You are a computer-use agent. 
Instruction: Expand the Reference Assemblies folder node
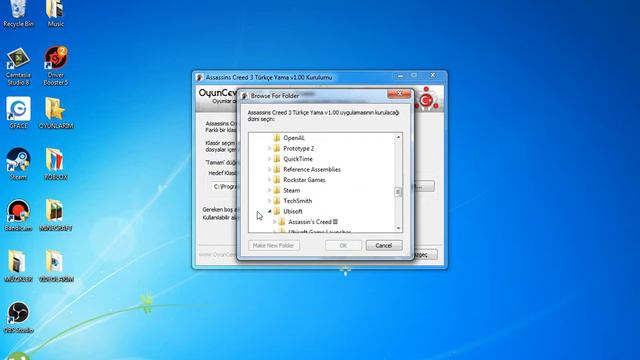point(269,169)
